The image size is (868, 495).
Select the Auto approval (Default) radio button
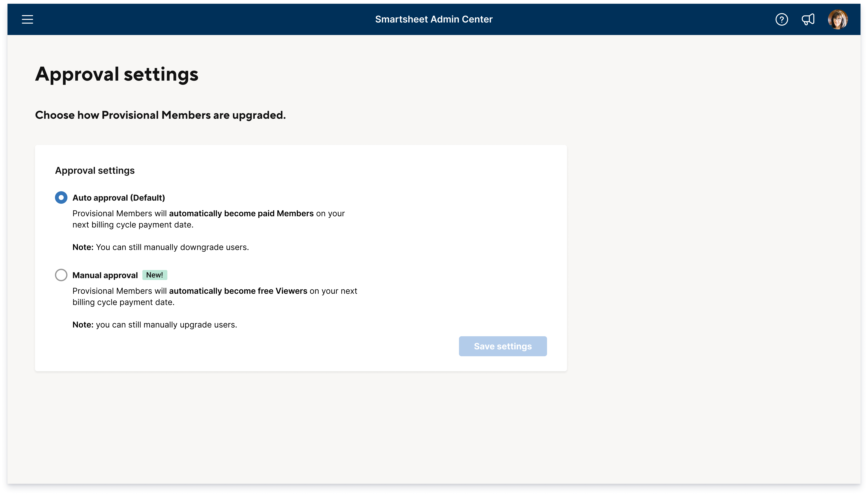61,197
